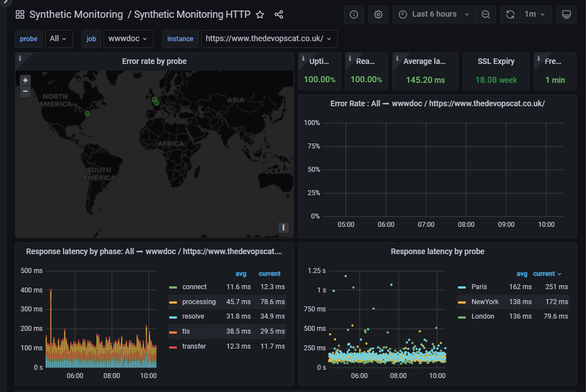586x392 pixels.
Task: Open the dashboards grid icon beside Synthetic Monitoring
Action: pos(20,14)
